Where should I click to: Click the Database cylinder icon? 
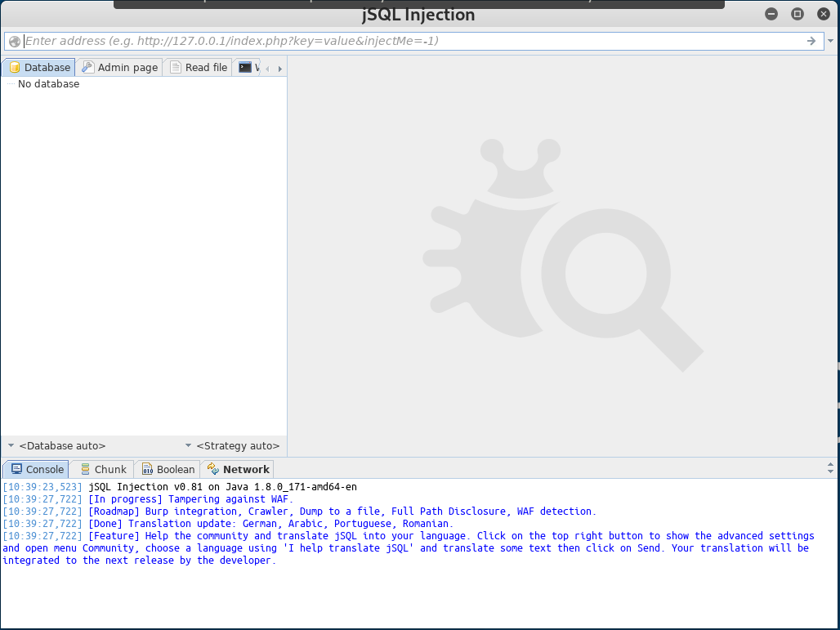15,68
